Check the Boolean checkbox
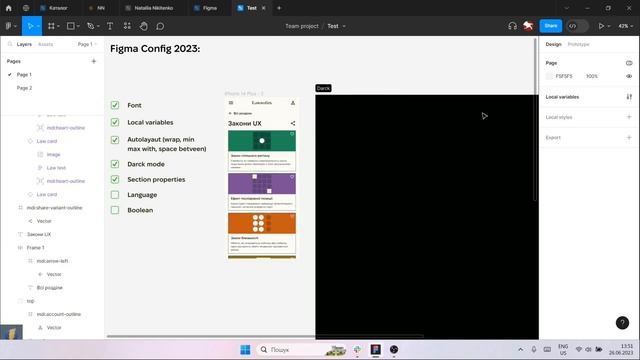The width and height of the screenshot is (640, 360). 115,210
